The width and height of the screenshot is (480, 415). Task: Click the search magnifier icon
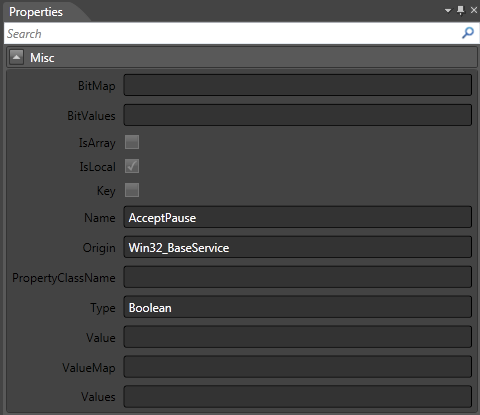point(468,33)
